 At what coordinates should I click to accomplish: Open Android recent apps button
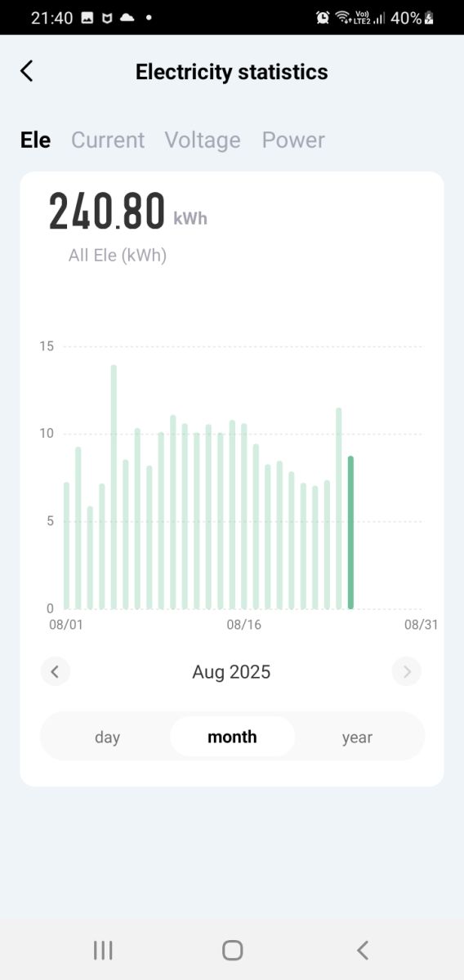click(x=103, y=950)
